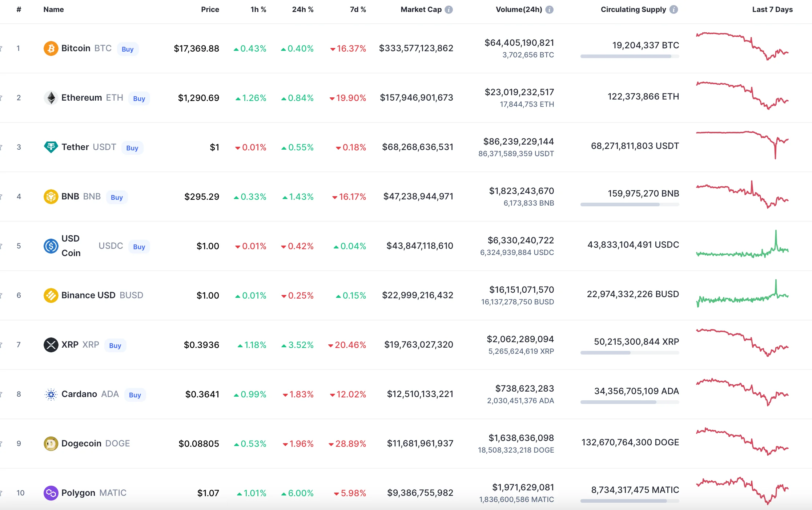
Task: Click the XRP logo icon
Action: point(51,344)
